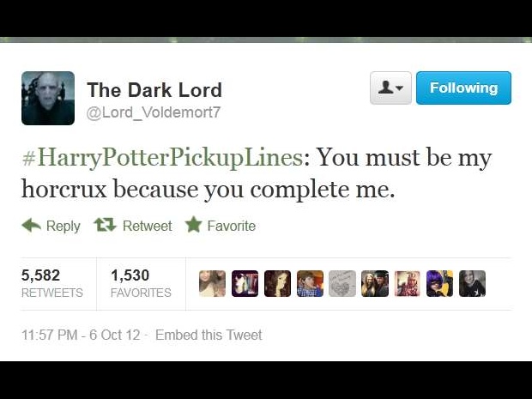
Task: Click the Favorite star icon
Action: 194,225
